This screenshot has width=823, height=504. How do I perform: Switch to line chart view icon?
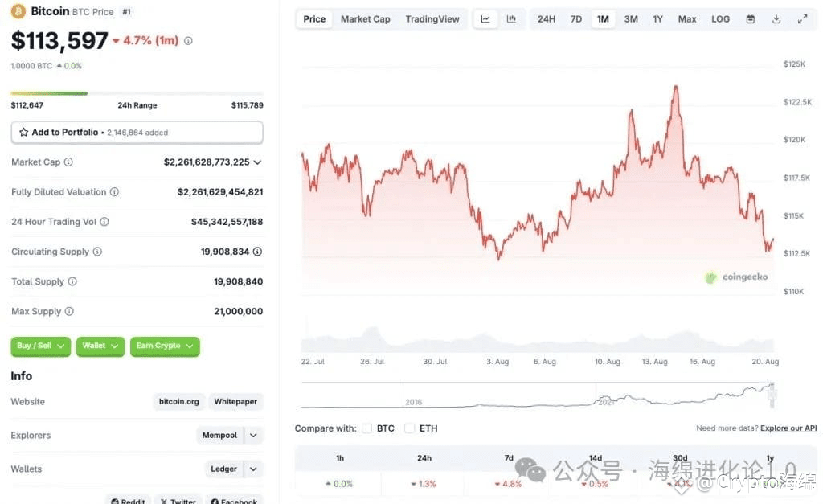coord(485,19)
